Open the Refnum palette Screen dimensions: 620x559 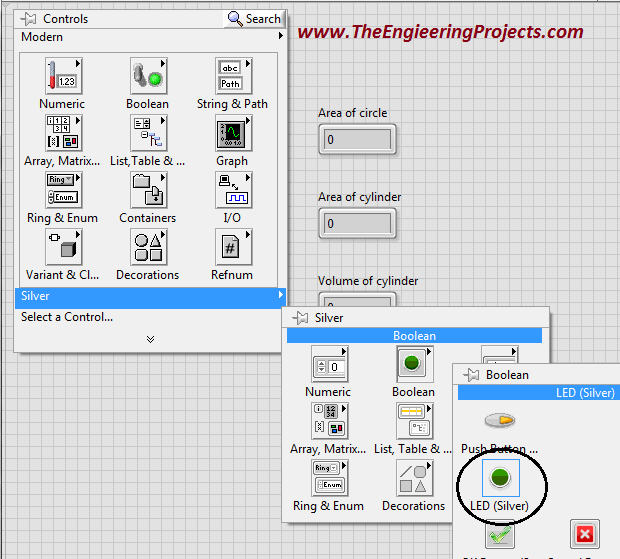[x=233, y=247]
